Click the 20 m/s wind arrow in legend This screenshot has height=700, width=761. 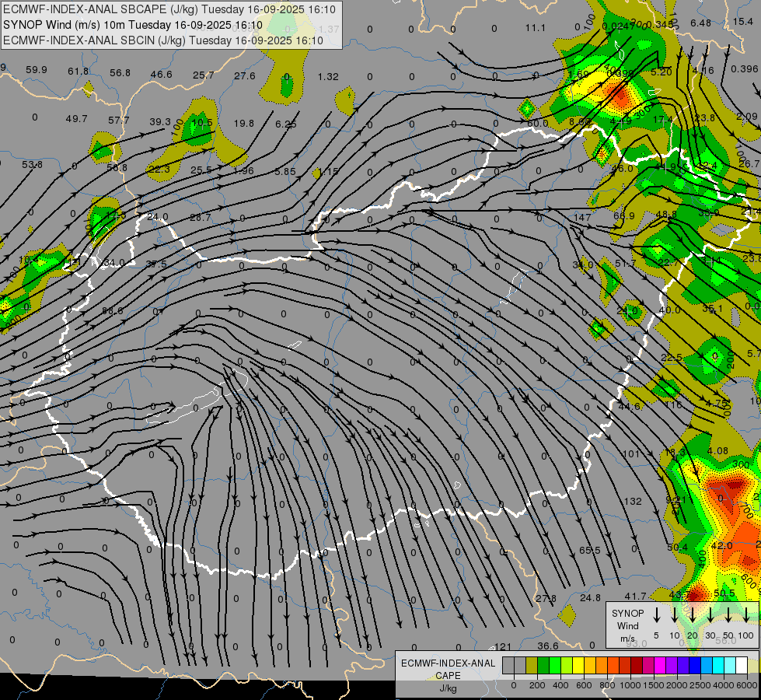(692, 614)
